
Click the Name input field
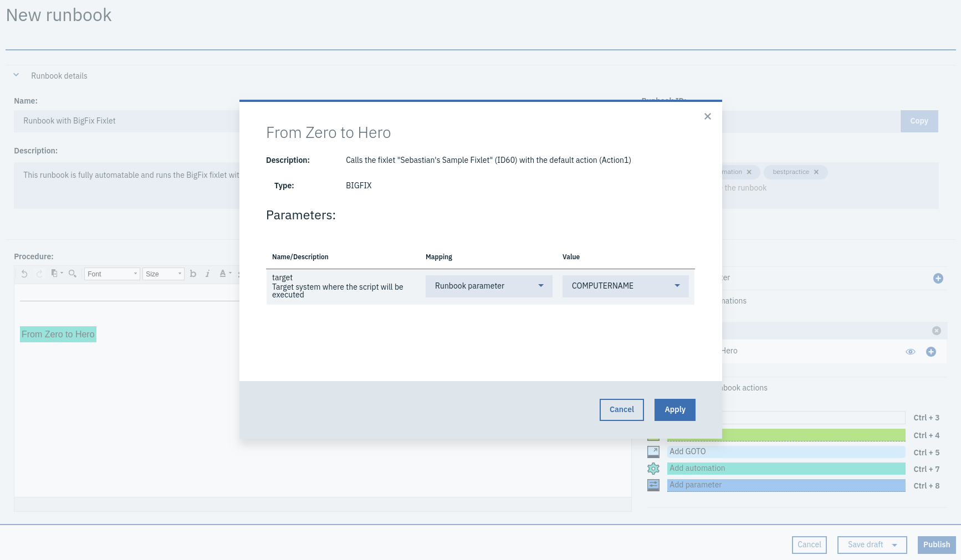[126, 121]
